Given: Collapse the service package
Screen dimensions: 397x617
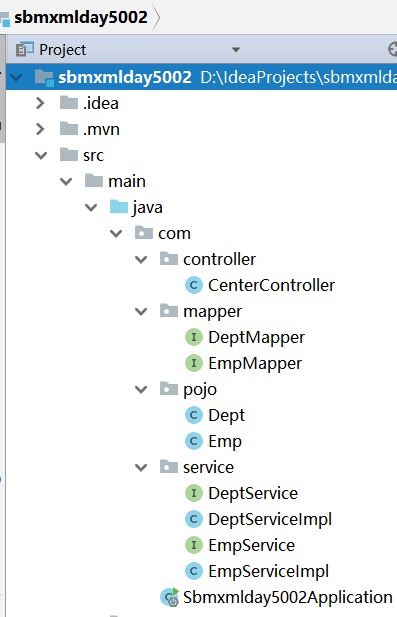Looking at the screenshot, I should (x=141, y=467).
